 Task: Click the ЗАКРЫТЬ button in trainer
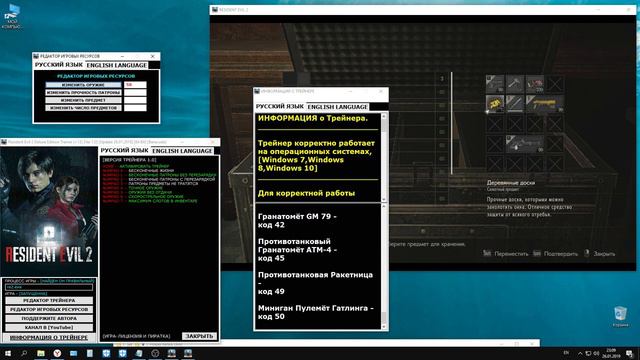tap(199, 336)
